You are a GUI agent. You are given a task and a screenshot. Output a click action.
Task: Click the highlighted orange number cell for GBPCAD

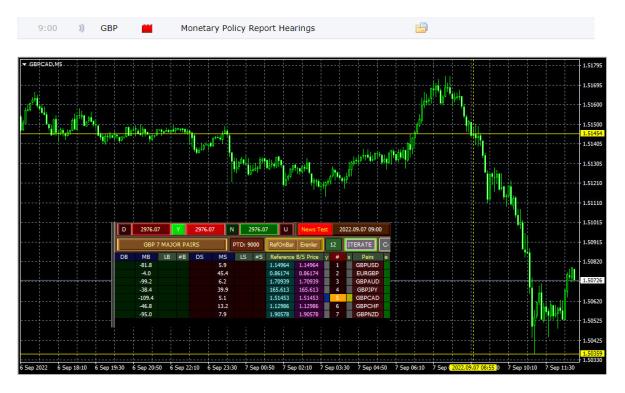[338, 298]
